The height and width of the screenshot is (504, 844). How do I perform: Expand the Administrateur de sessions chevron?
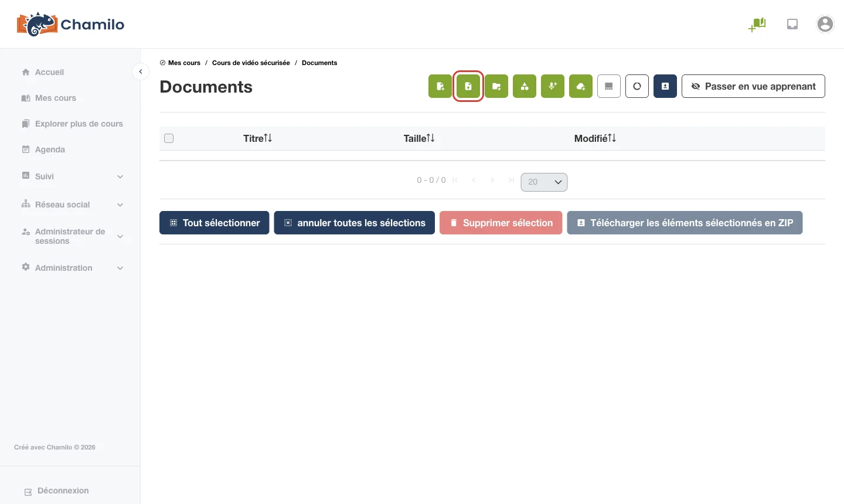(x=120, y=236)
